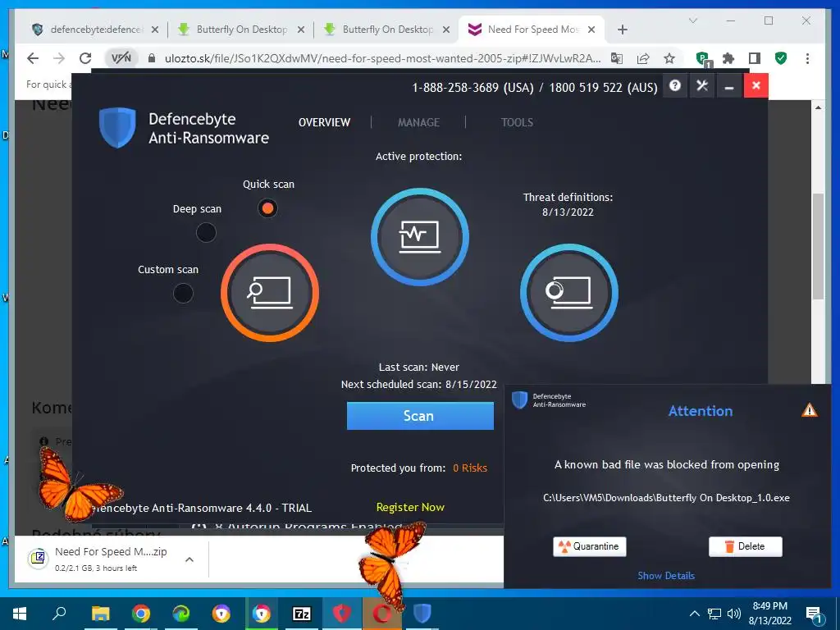This screenshot has height=630, width=840.
Task: Expand the Need For Speed download options
Action: (189, 559)
